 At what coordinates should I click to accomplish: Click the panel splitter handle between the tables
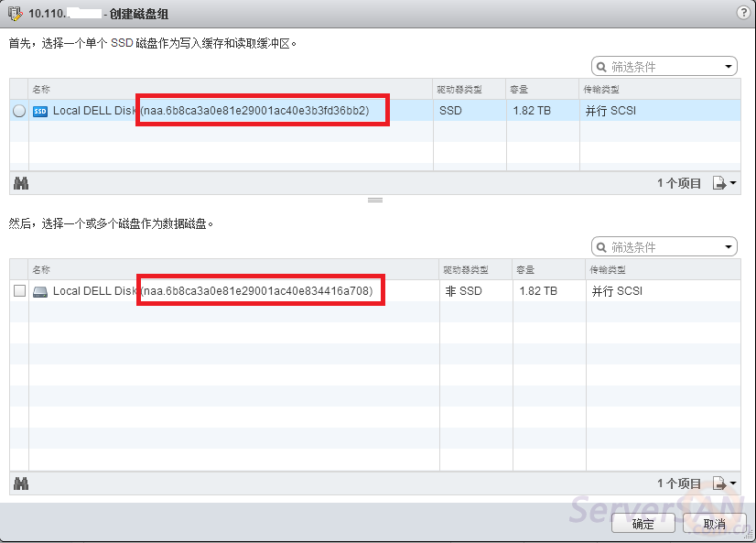click(x=375, y=199)
